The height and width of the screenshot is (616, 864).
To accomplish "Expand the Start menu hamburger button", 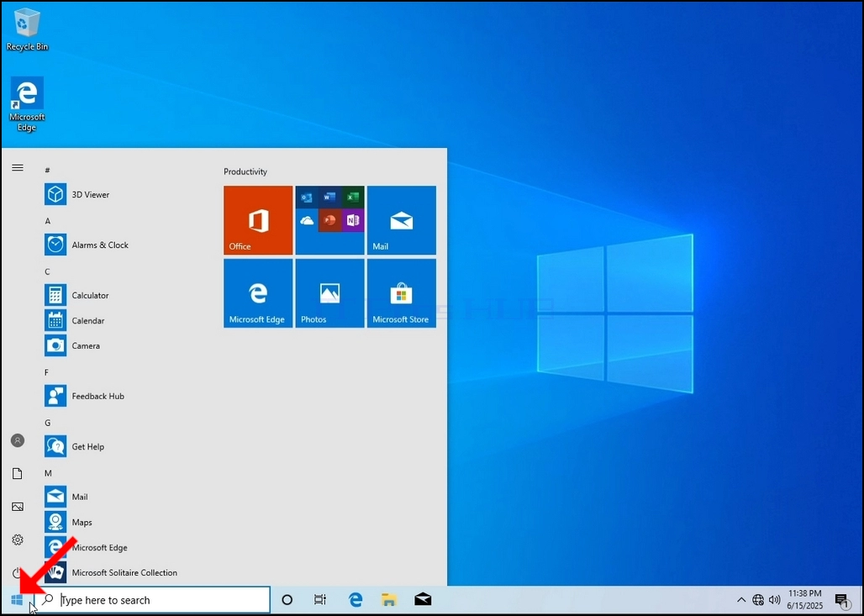I will [18, 167].
